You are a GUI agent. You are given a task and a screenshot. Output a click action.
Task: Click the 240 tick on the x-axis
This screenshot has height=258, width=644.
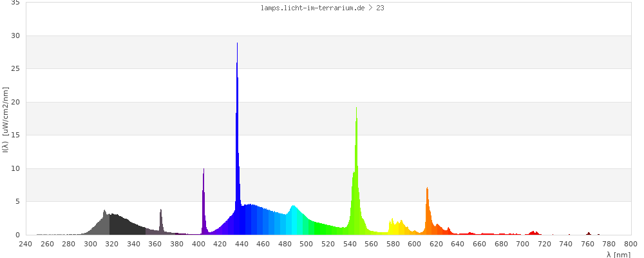click(x=26, y=244)
